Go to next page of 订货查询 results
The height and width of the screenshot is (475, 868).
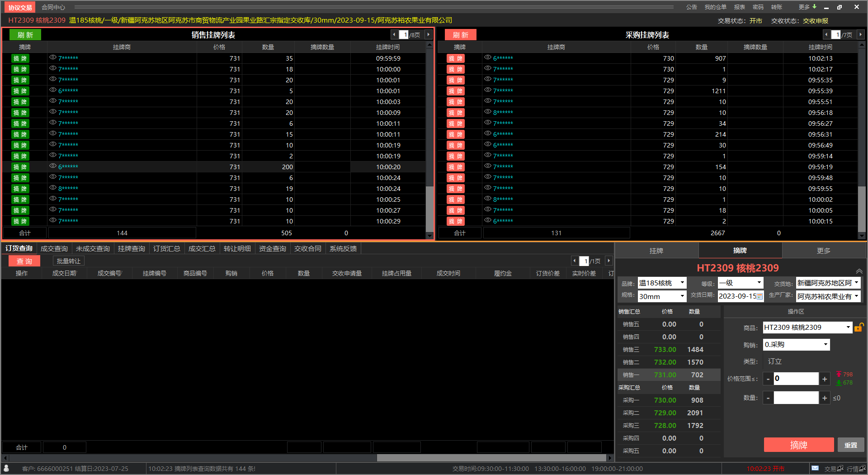point(609,261)
